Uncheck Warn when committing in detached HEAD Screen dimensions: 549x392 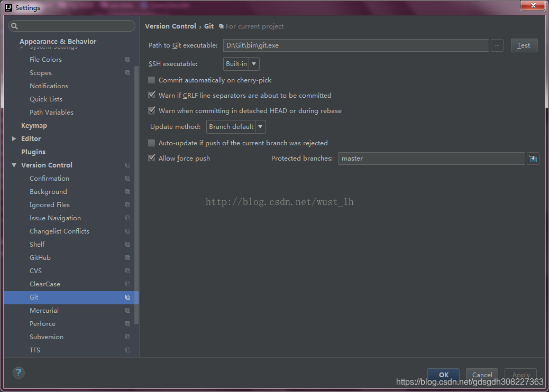[152, 110]
